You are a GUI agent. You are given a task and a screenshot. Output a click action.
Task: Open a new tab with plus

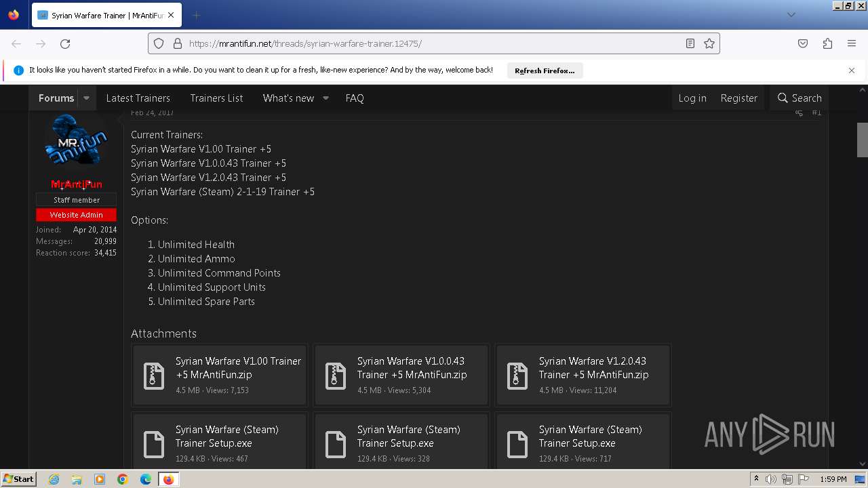pos(197,15)
